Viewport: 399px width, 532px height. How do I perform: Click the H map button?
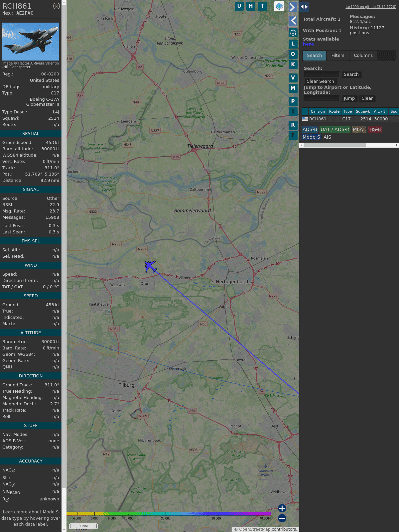pos(251,6)
